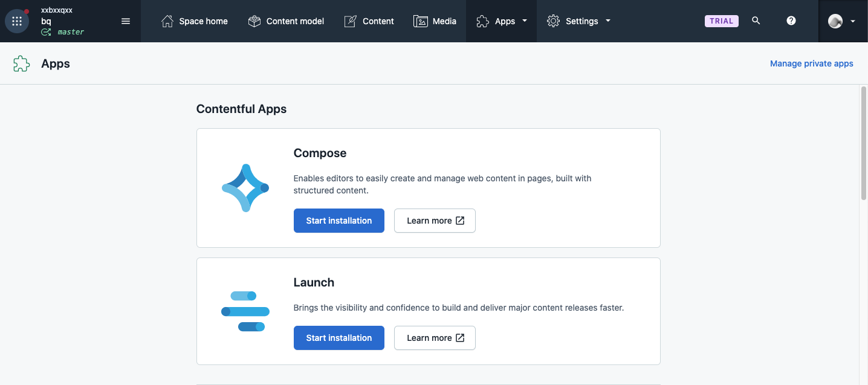Open the Media section icon
Image resolution: width=868 pixels, height=385 pixels.
click(420, 21)
